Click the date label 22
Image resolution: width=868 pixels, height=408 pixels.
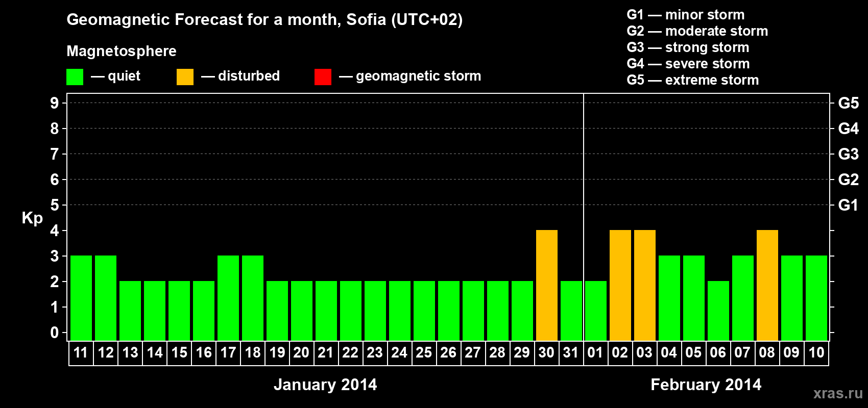(350, 352)
